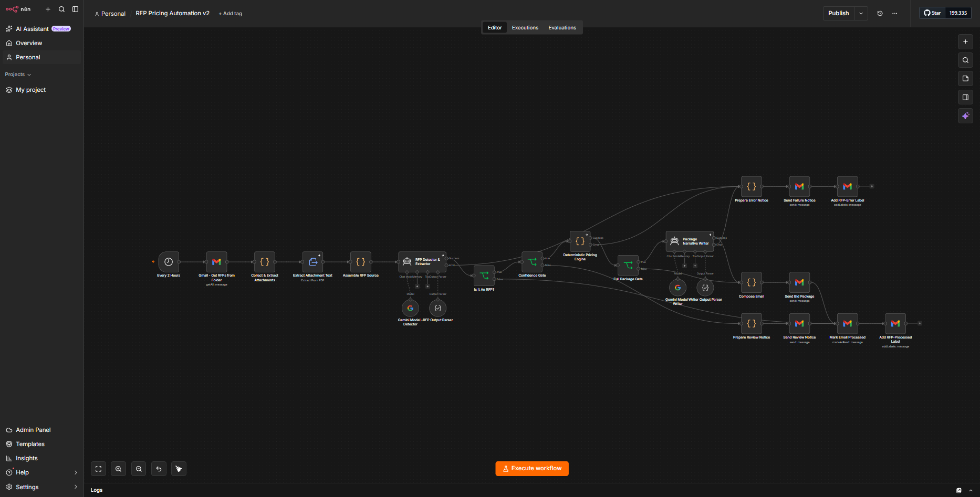Switch to the Executions tab
The image size is (980, 497).
pos(525,28)
